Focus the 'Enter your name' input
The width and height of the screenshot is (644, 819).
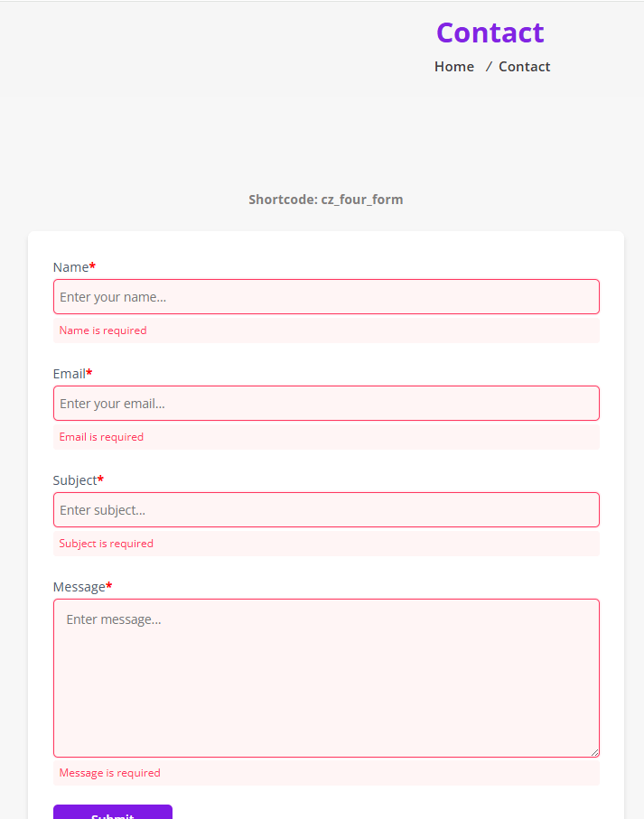tap(326, 297)
